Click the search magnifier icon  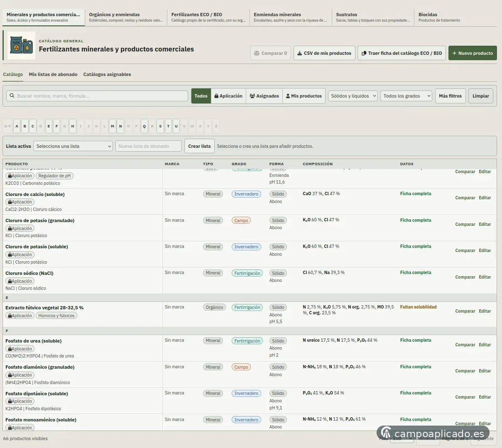(12, 96)
